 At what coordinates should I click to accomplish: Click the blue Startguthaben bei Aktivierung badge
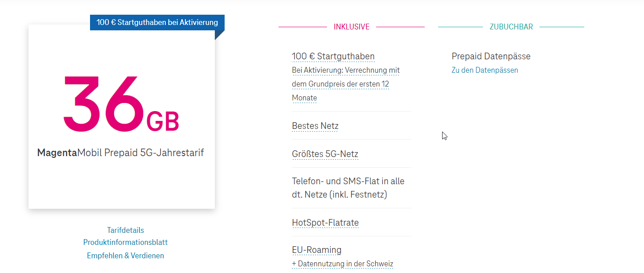(x=157, y=22)
